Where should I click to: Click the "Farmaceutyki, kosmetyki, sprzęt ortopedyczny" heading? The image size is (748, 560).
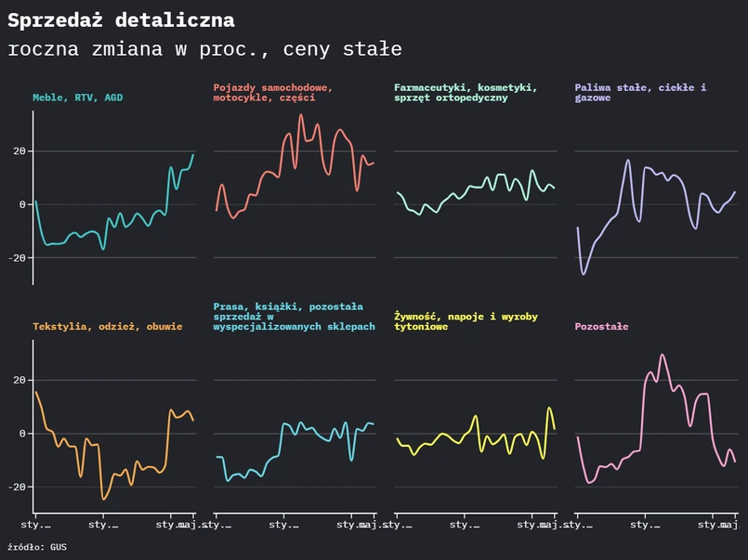point(465,93)
